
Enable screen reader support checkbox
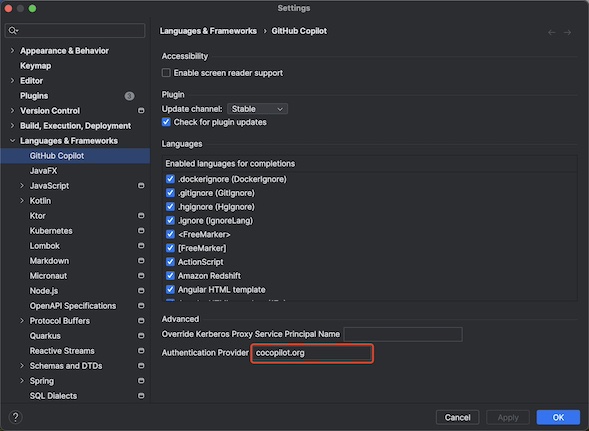pos(166,73)
